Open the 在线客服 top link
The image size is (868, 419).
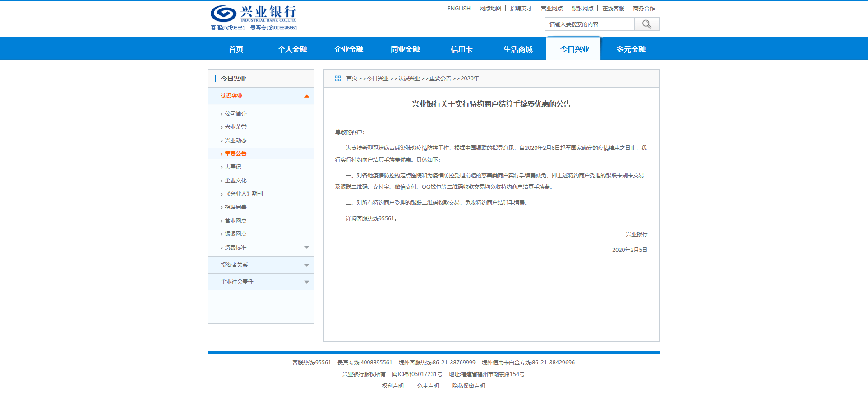[x=613, y=9]
